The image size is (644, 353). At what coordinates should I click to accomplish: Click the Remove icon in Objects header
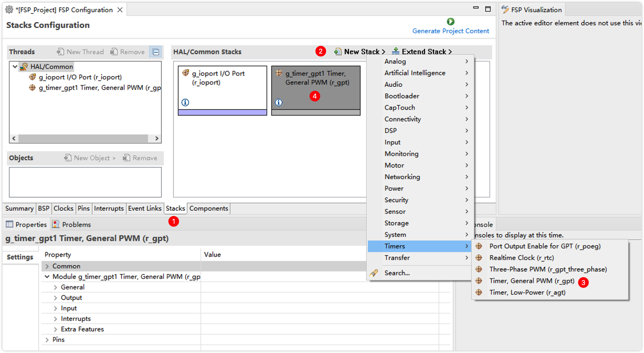(x=126, y=158)
